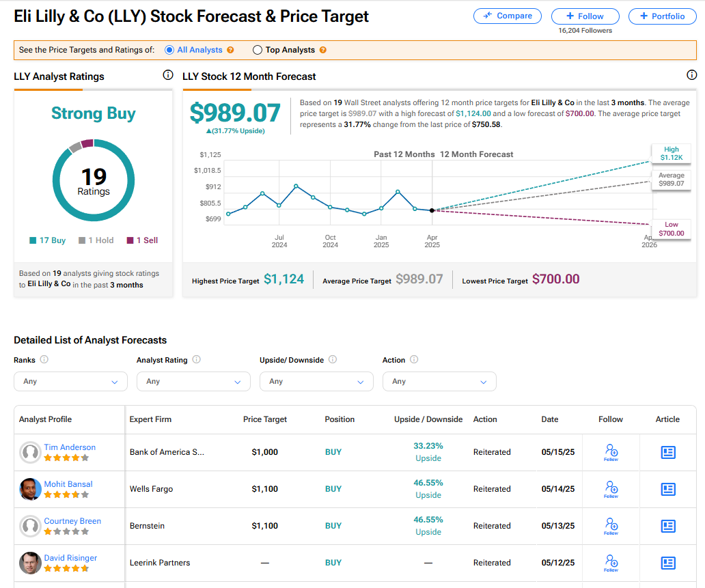Open the Upside/Downside filter dropdown
Image resolution: width=705 pixels, height=588 pixels.
[x=316, y=381]
